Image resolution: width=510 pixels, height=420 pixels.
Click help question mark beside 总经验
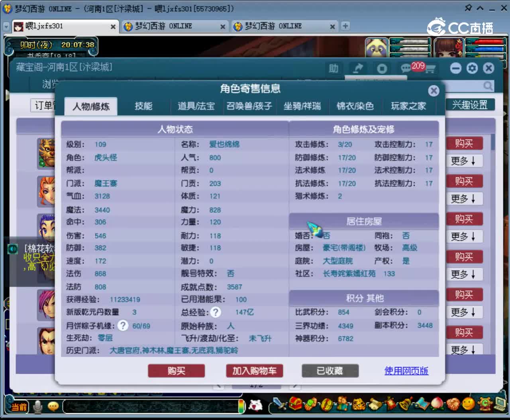tap(216, 312)
